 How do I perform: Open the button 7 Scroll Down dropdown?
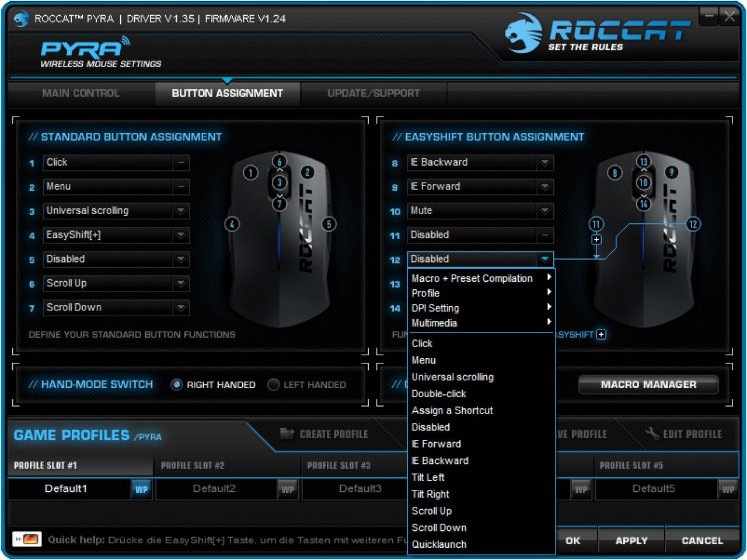pyautogui.click(x=181, y=307)
